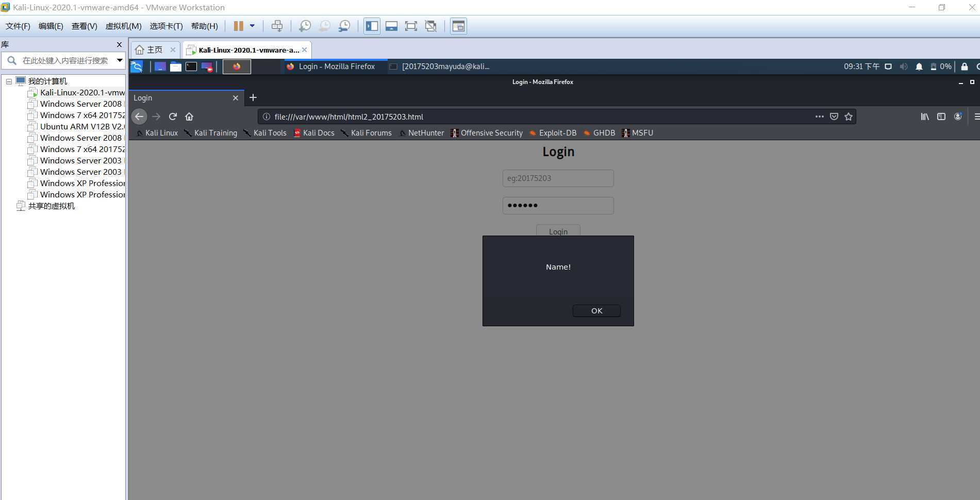Click the Firefox address bar URL
The image size is (980, 500).
pos(349,116)
